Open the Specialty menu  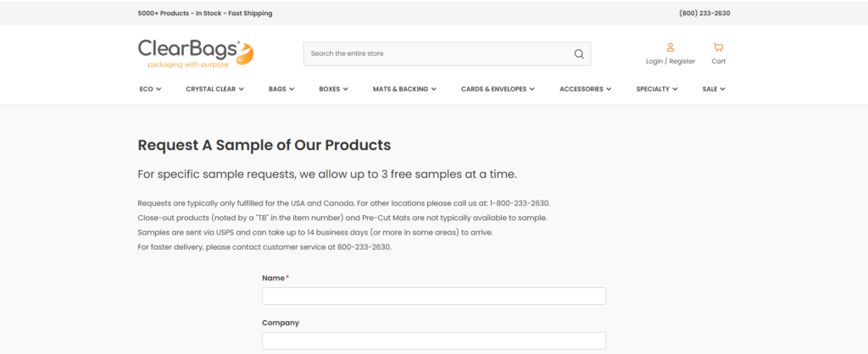(x=656, y=89)
